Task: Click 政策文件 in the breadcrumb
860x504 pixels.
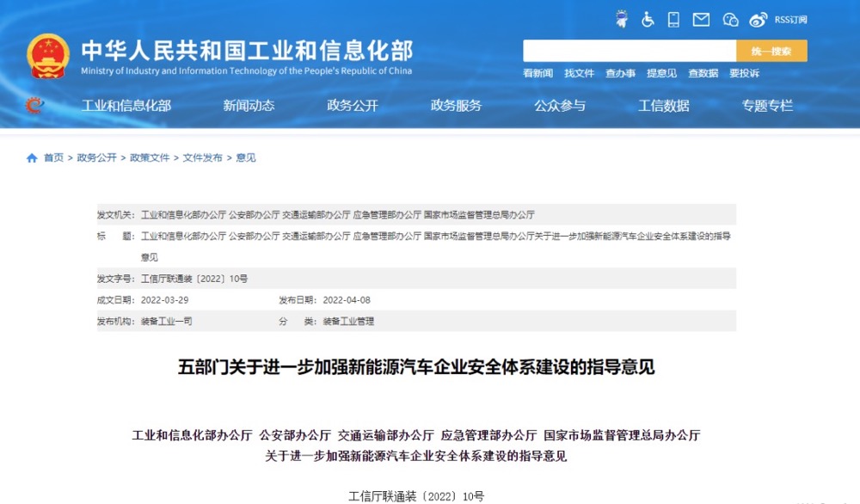Action: (150, 158)
